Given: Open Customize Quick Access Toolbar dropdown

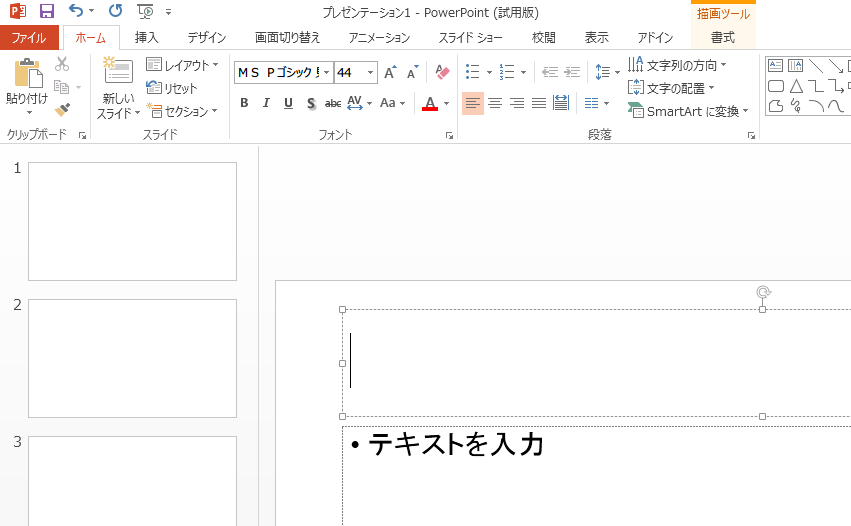Looking at the screenshot, I should [168, 11].
